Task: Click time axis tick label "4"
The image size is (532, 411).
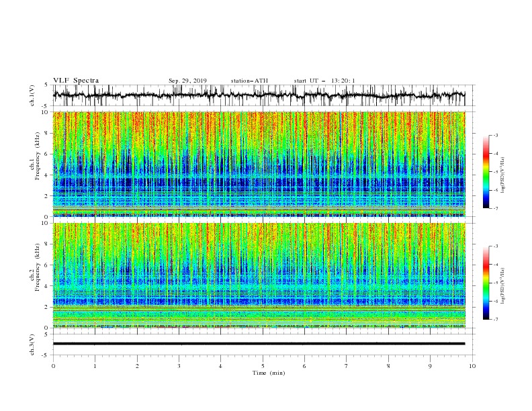Action: pyautogui.click(x=220, y=366)
